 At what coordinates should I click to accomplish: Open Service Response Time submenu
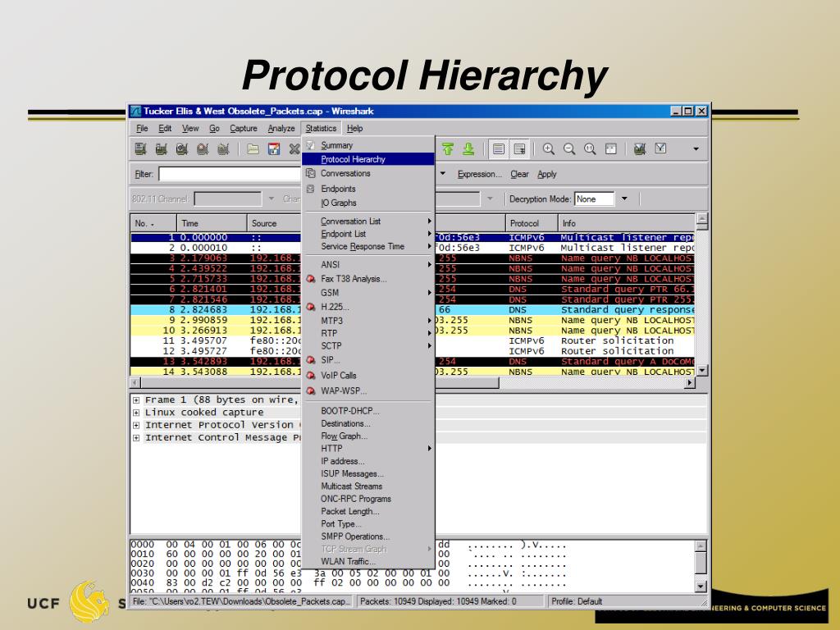368,246
